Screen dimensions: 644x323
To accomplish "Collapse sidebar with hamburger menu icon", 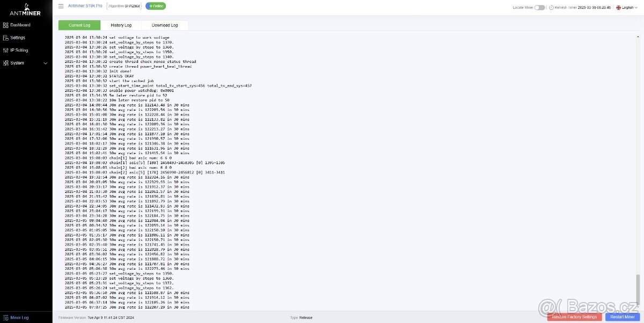I will tap(61, 6).
